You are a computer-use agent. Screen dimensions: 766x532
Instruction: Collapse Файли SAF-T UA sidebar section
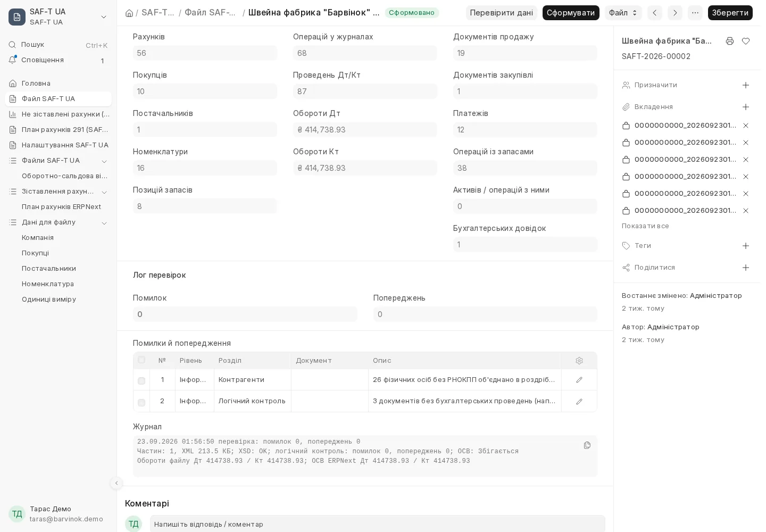point(104,161)
